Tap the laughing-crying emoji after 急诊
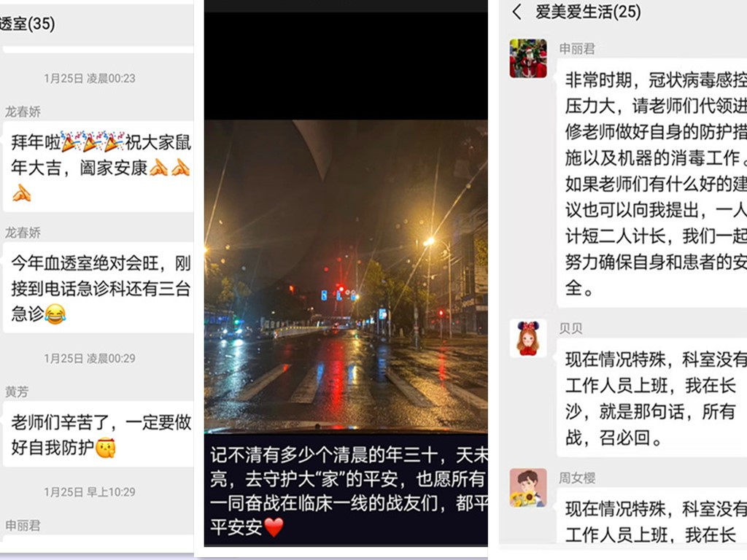 [55, 314]
